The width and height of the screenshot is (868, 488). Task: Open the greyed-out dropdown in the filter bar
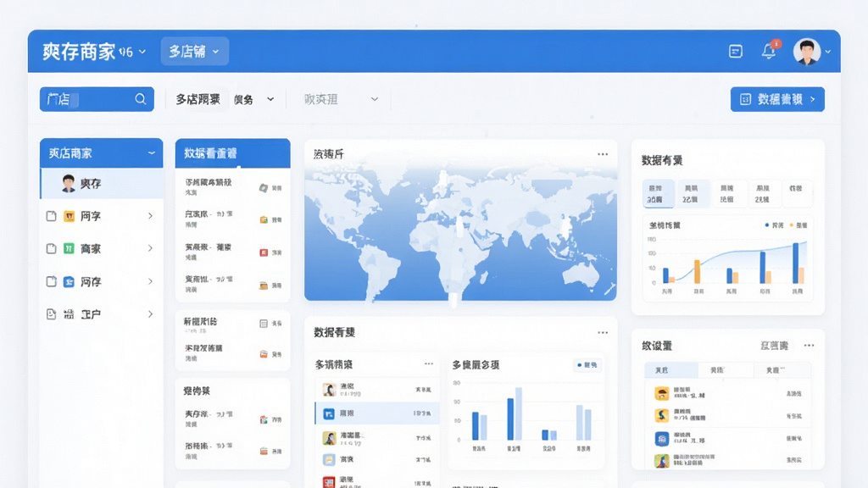[x=341, y=99]
